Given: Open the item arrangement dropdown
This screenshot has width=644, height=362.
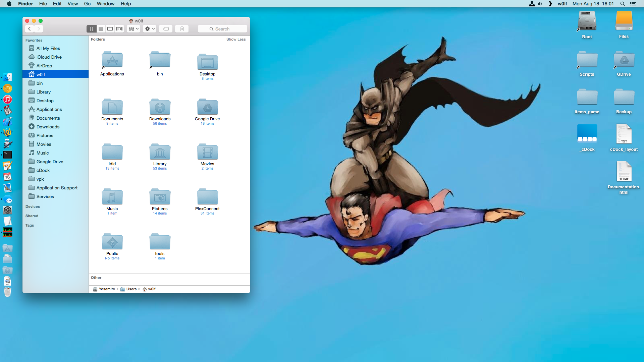Looking at the screenshot, I should coord(133,29).
